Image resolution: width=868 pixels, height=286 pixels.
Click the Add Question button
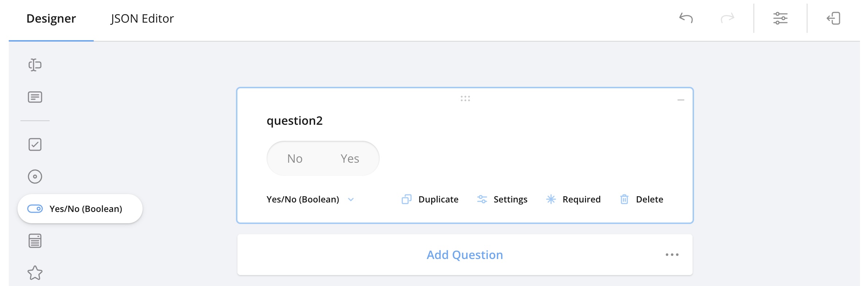pyautogui.click(x=465, y=255)
